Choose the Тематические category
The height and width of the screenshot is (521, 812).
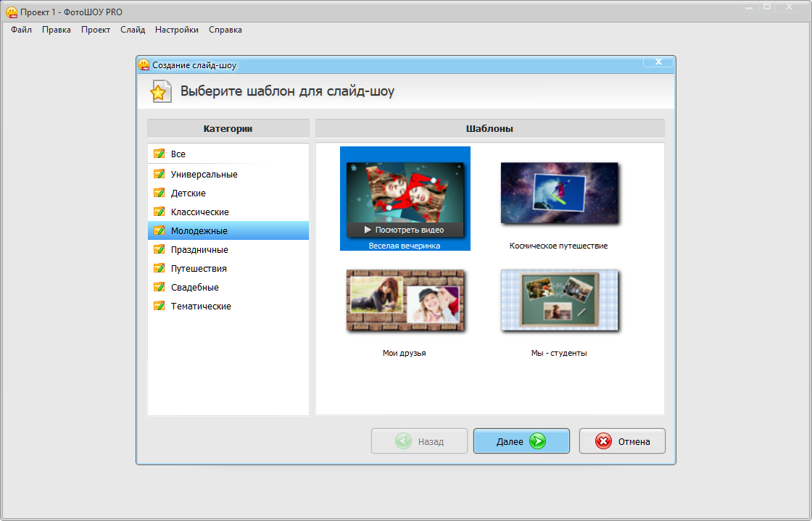click(x=201, y=307)
